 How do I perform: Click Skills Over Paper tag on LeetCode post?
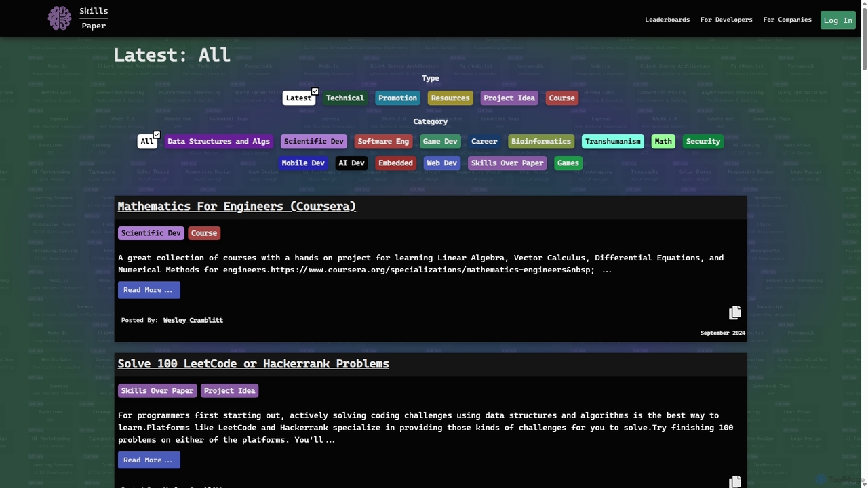pos(157,390)
